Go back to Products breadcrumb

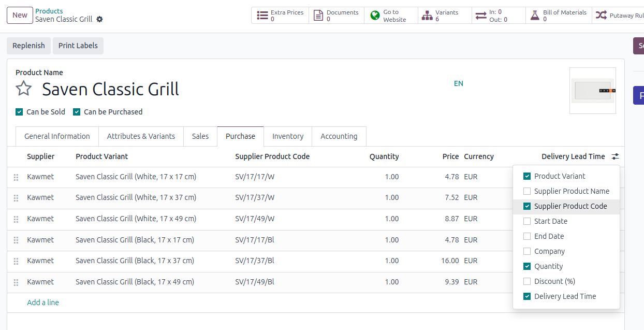click(x=49, y=11)
